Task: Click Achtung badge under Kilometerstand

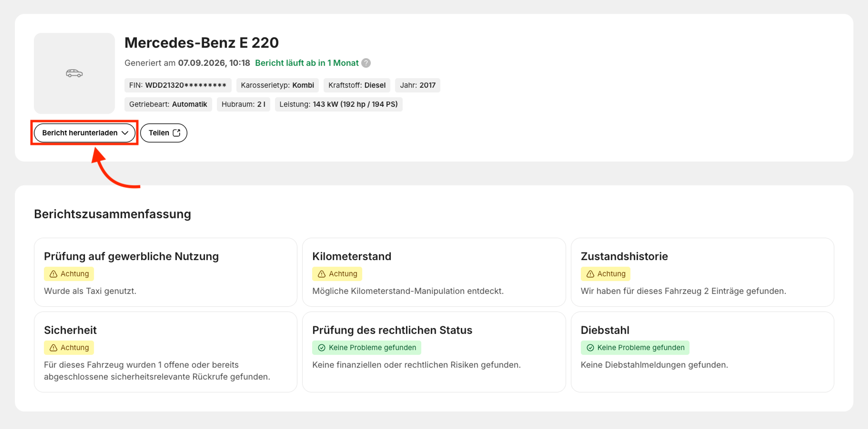Action: pos(337,274)
